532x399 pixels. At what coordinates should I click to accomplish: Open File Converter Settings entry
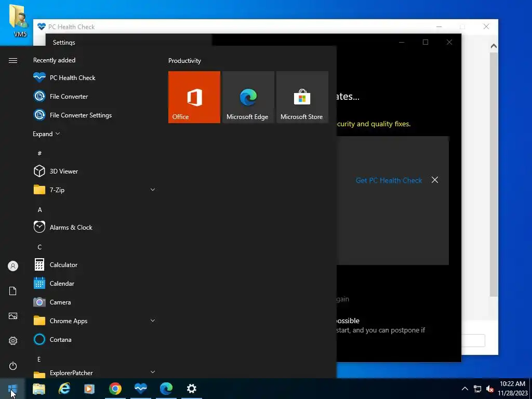coord(95,115)
